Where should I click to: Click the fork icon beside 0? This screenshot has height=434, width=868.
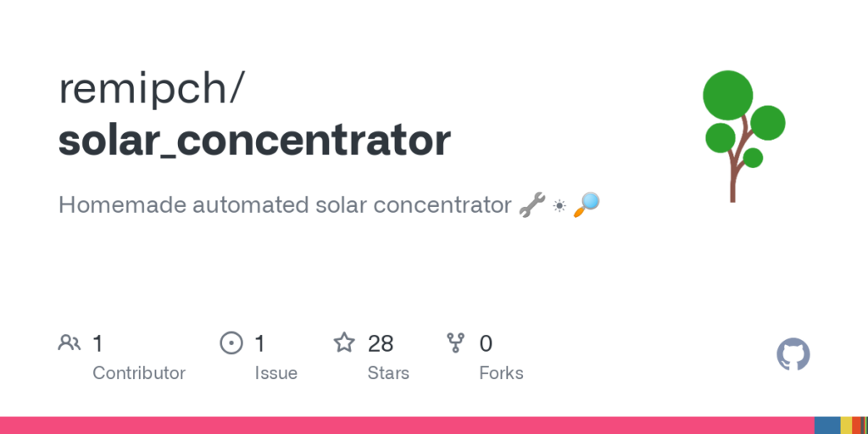(x=456, y=343)
